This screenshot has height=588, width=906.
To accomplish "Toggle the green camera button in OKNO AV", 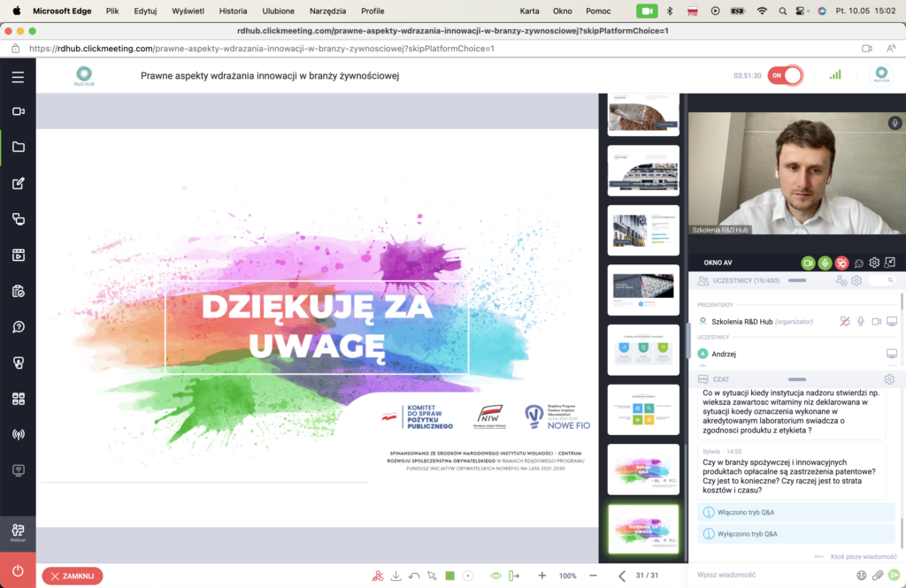I will coord(808,263).
